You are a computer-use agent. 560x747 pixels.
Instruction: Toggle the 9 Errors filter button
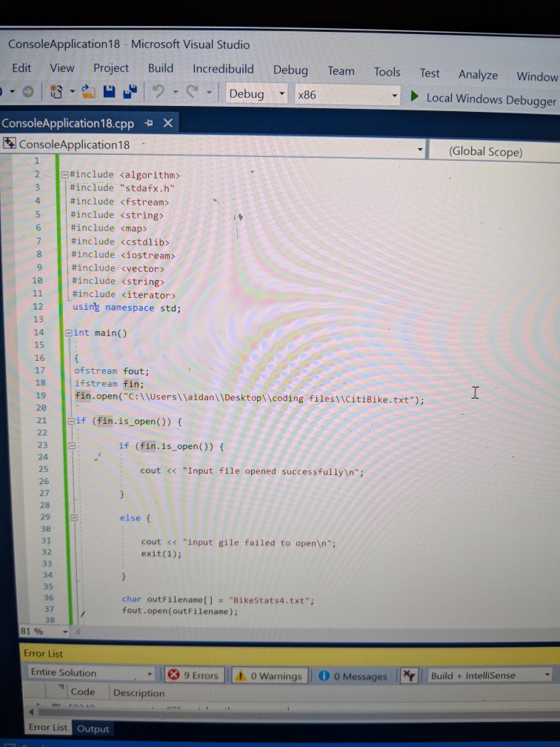(x=195, y=675)
